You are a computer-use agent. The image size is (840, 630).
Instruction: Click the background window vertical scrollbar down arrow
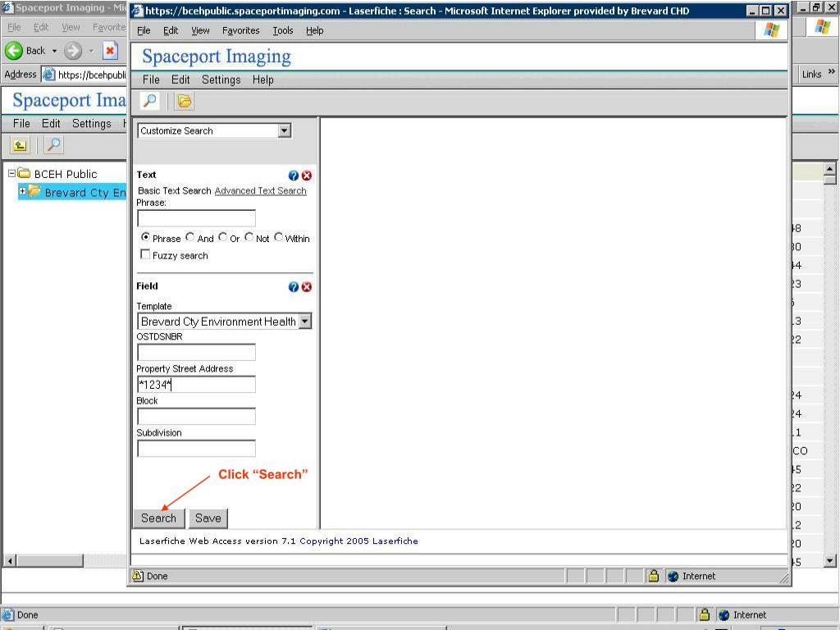830,561
